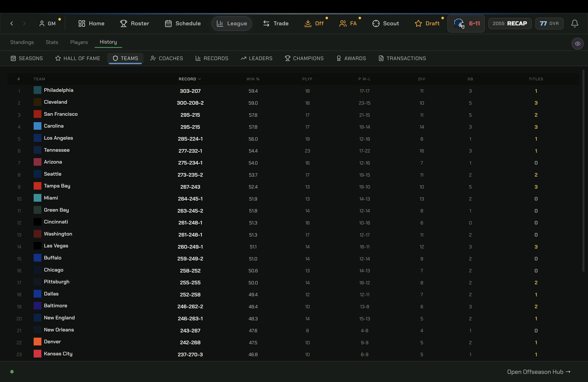Viewport: 588px width, 382px height.
Task: Open the Coaches sub-tab
Action: pos(167,58)
